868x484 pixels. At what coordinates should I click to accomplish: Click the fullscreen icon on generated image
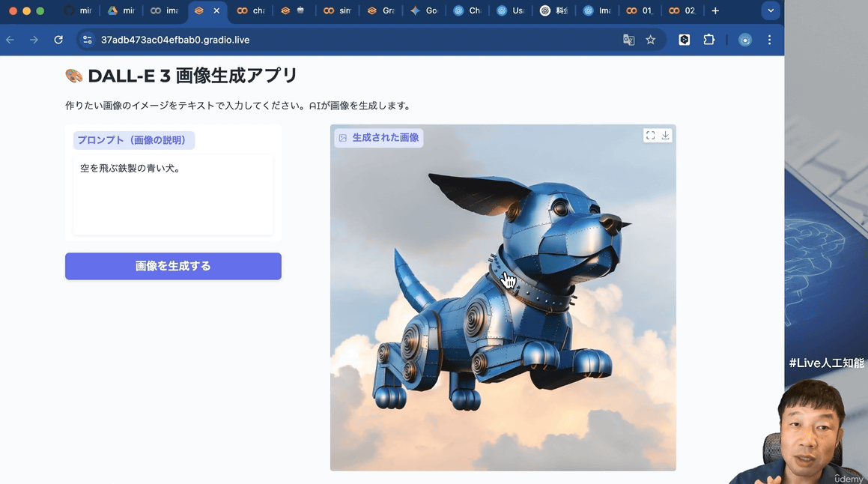[650, 136]
